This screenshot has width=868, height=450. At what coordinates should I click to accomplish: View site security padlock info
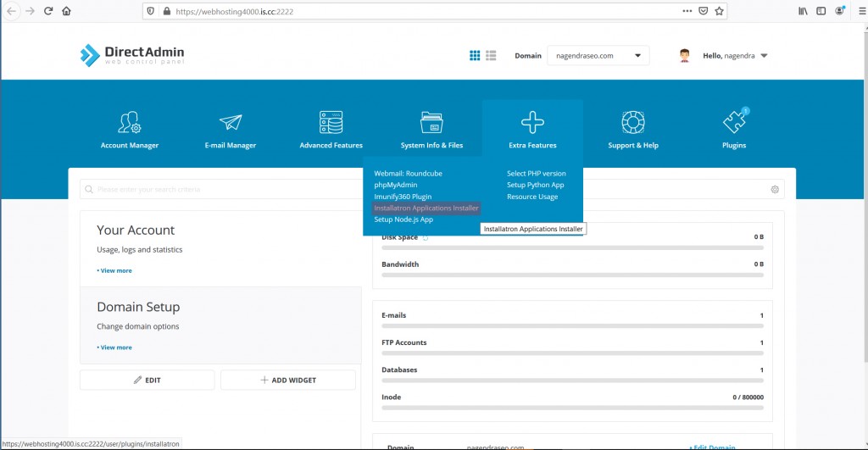click(x=167, y=11)
